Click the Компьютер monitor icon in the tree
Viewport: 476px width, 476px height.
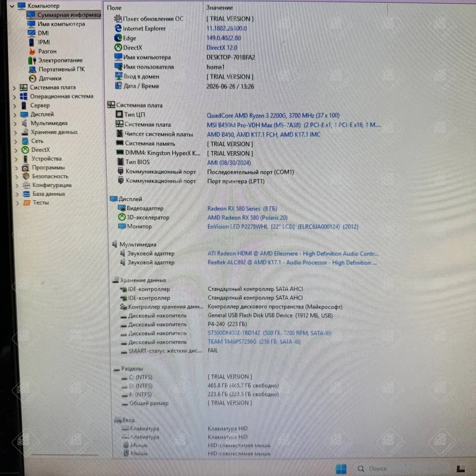[22, 6]
